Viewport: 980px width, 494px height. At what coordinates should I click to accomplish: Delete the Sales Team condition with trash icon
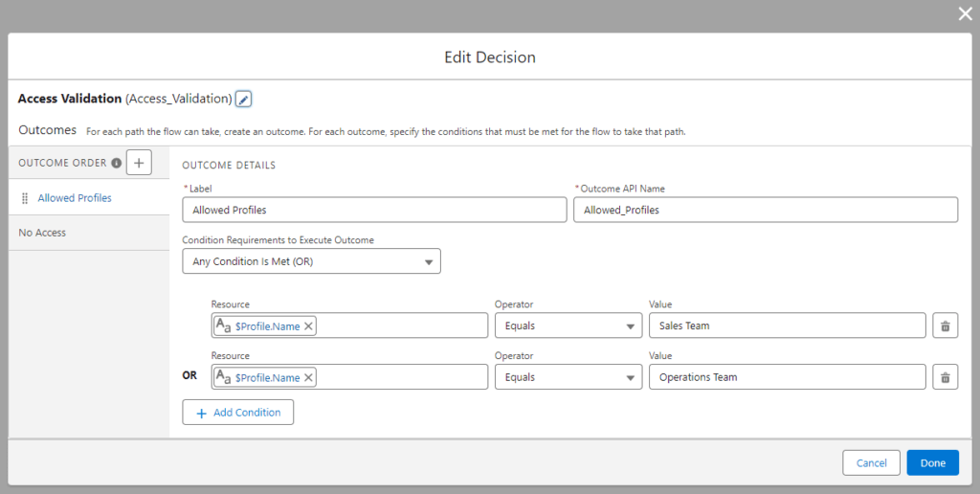(x=945, y=326)
